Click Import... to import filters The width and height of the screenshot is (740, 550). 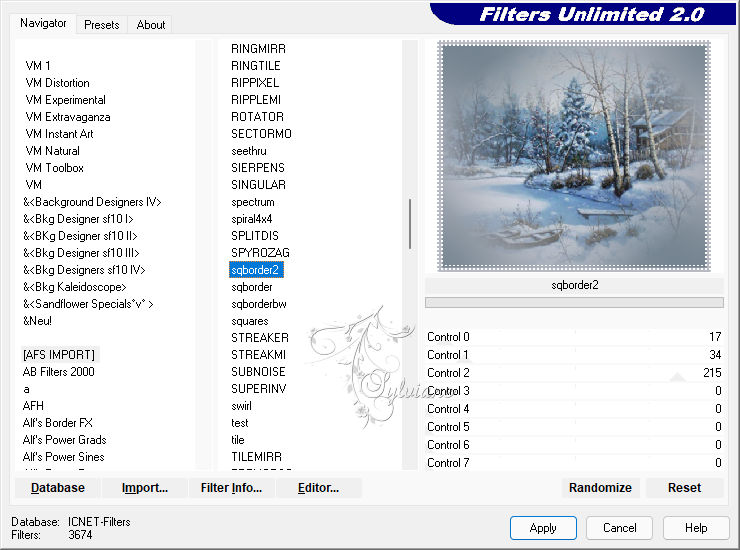pos(144,488)
